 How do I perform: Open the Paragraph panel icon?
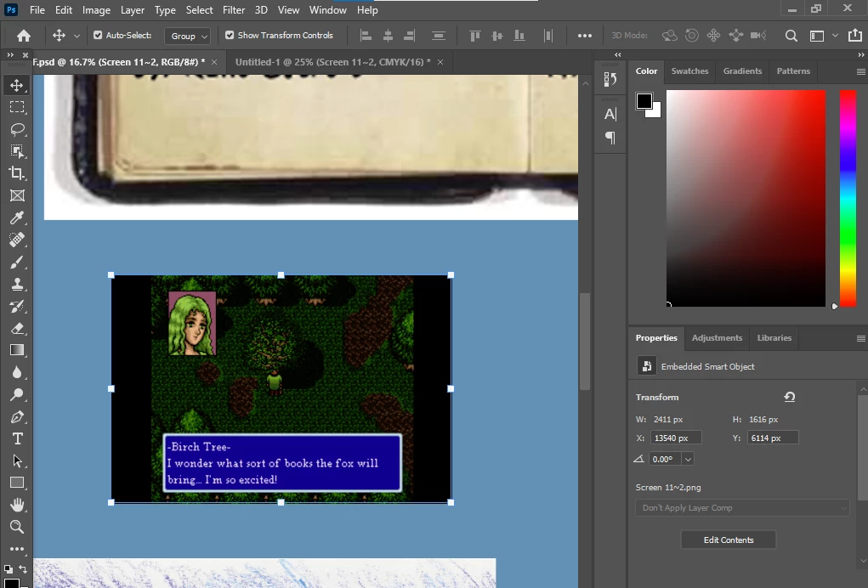(x=610, y=137)
